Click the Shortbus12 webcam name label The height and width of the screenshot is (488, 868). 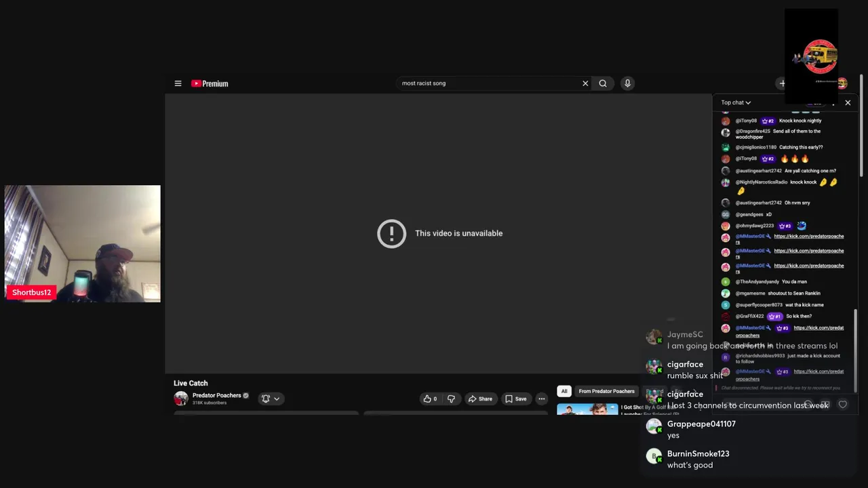pos(31,292)
